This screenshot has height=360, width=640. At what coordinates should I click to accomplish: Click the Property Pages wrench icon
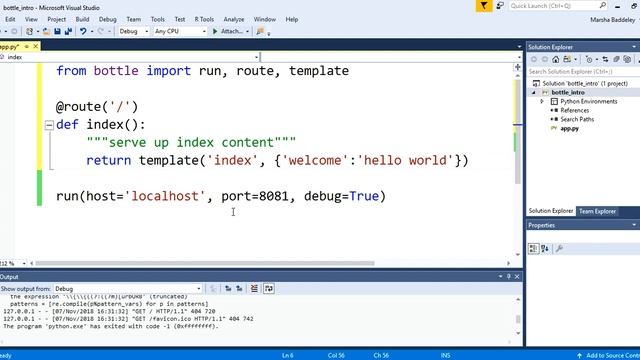559,248
